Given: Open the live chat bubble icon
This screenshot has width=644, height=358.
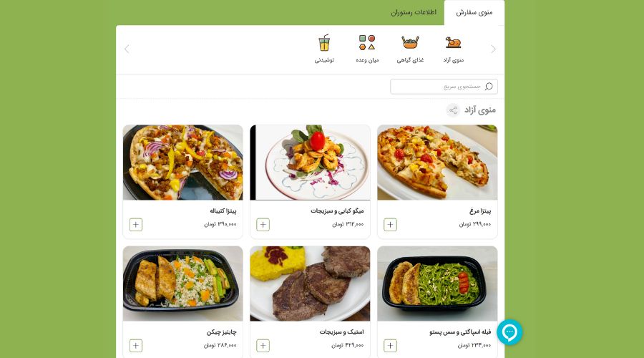Looking at the screenshot, I should coord(509,332).
